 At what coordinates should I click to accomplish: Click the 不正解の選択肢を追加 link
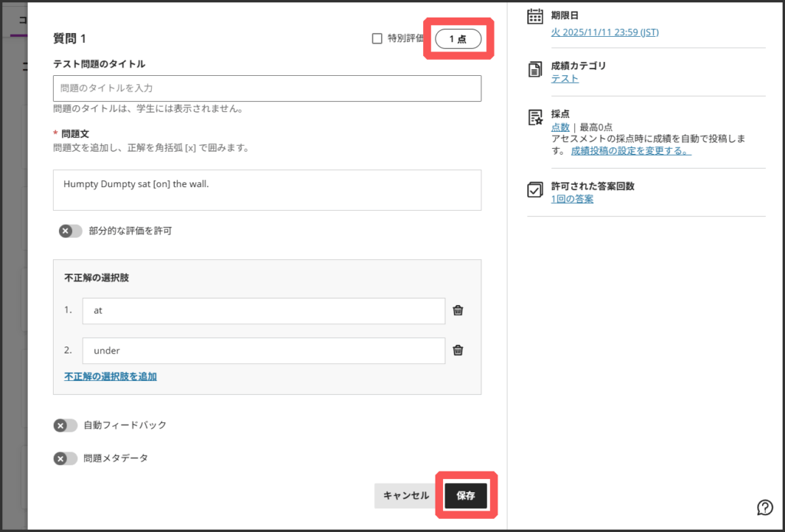point(110,376)
